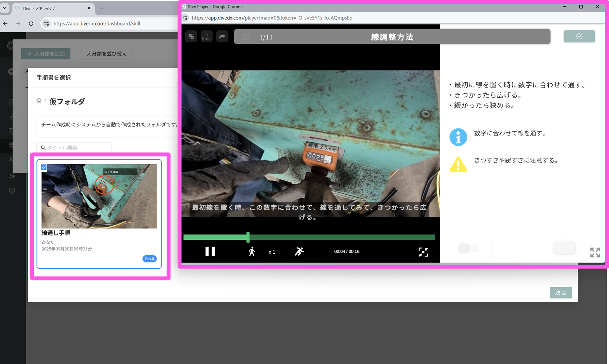Open the tab search dropdown arrow in Chrome

(x=5, y=8)
